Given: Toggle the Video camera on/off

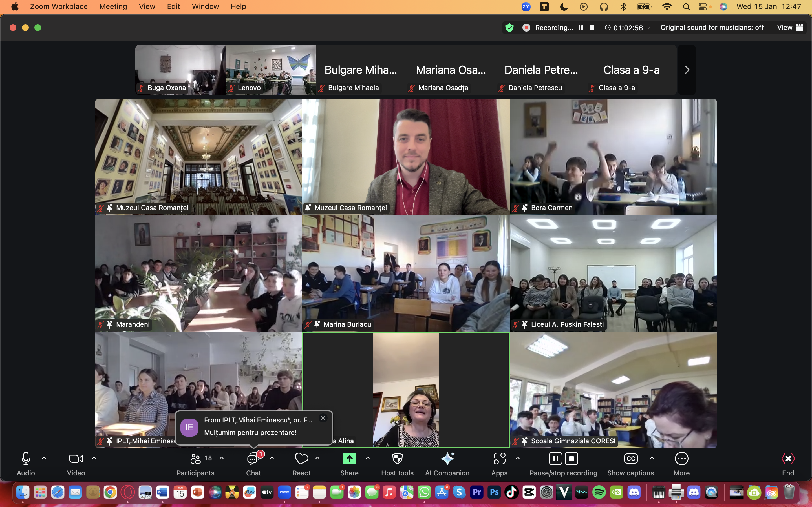Looking at the screenshot, I should (76, 459).
